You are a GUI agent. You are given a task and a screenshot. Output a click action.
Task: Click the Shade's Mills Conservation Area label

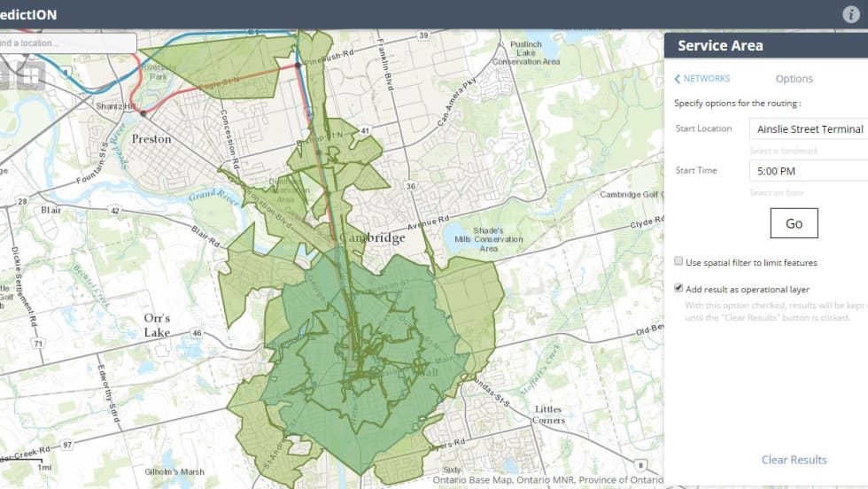tap(486, 239)
